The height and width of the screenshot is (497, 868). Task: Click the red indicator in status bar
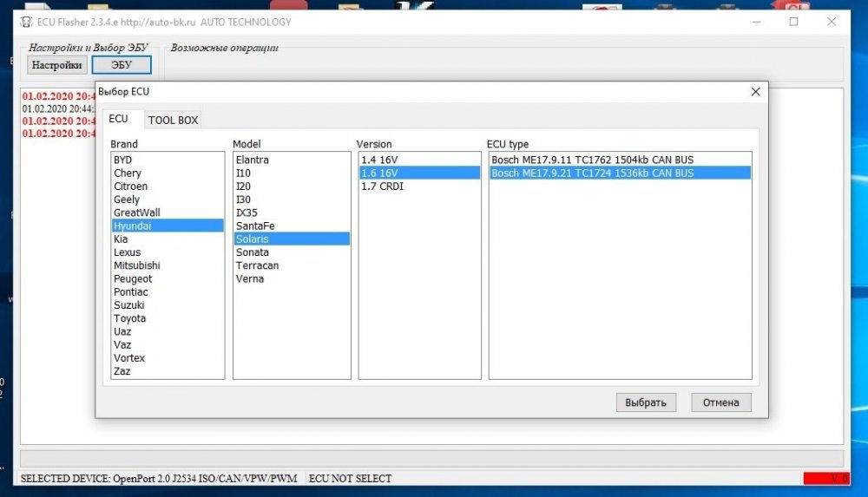(x=825, y=478)
